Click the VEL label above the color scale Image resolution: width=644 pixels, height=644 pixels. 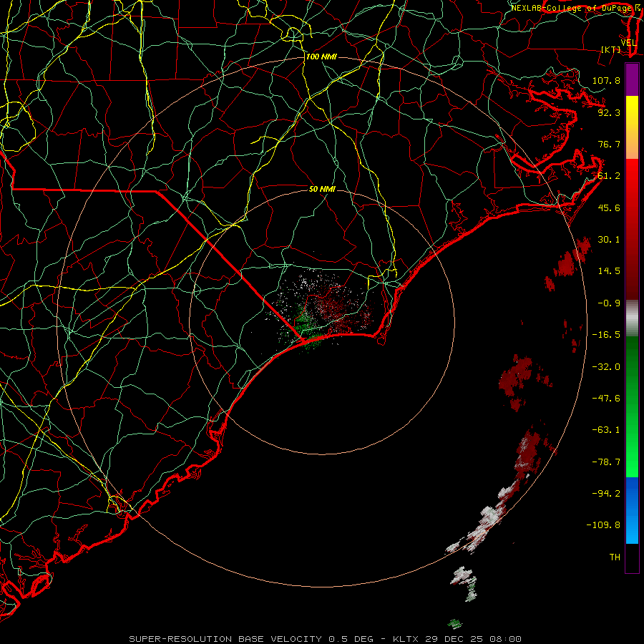point(628,43)
